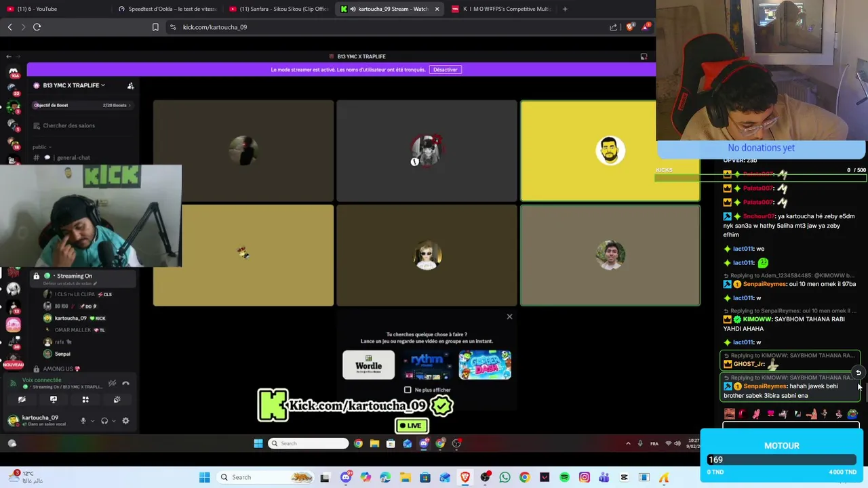Show hidden tray icons chevron in stream
Viewport: 868px width, 488px height.
(x=629, y=443)
